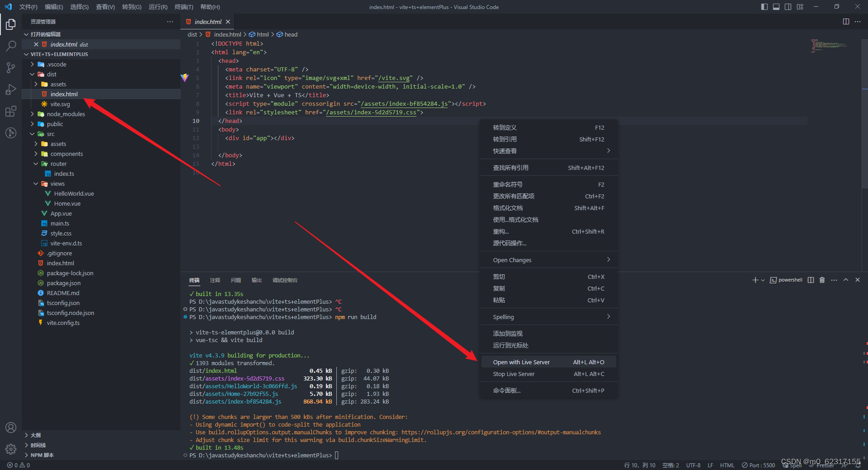Expand the 时间线 timeline section
Image resolution: width=868 pixels, height=470 pixels.
[38, 445]
